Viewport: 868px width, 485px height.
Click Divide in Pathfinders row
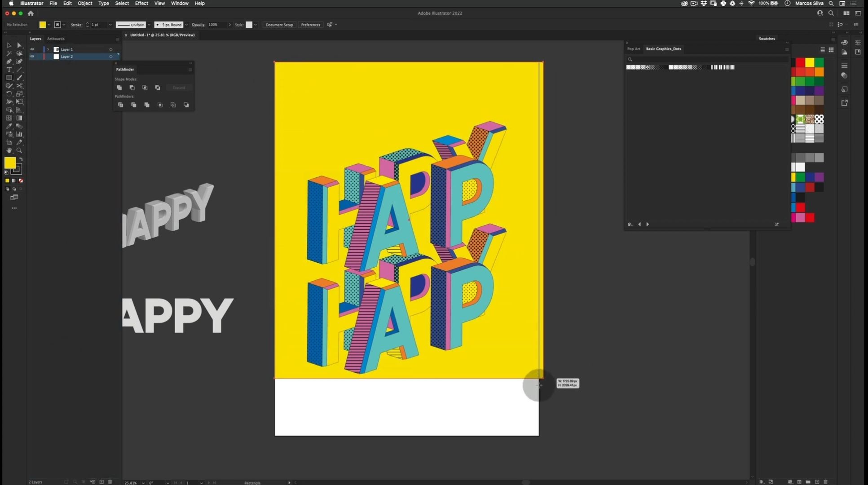coord(120,105)
